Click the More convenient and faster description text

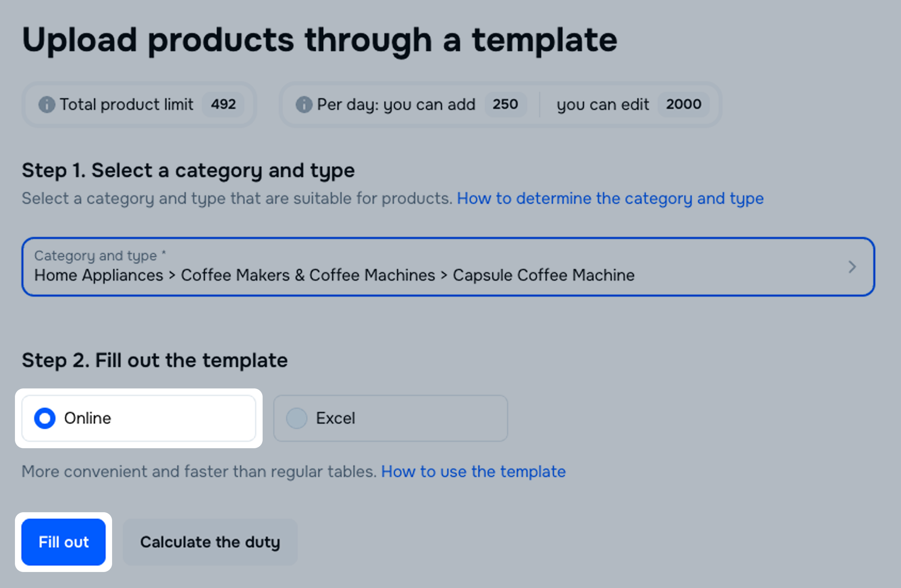[x=199, y=471]
